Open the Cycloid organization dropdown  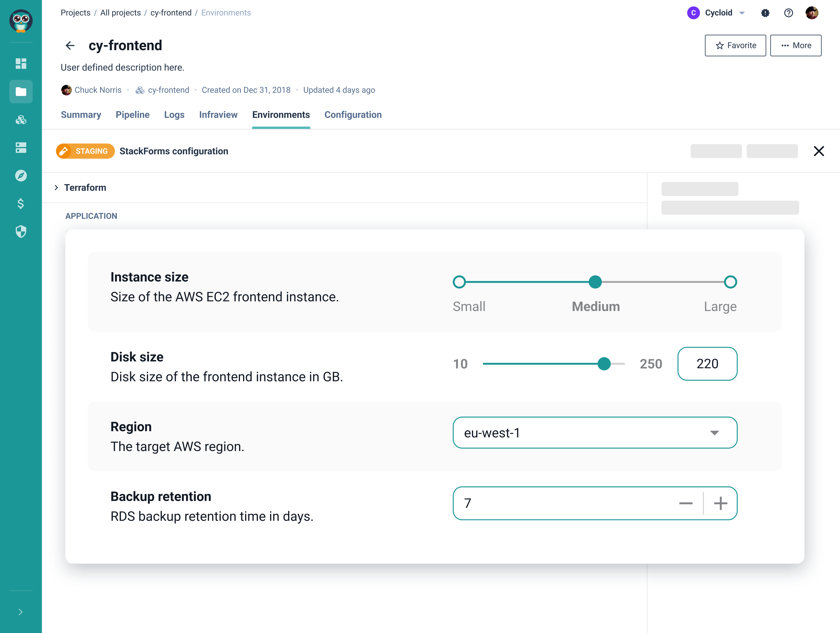point(717,12)
